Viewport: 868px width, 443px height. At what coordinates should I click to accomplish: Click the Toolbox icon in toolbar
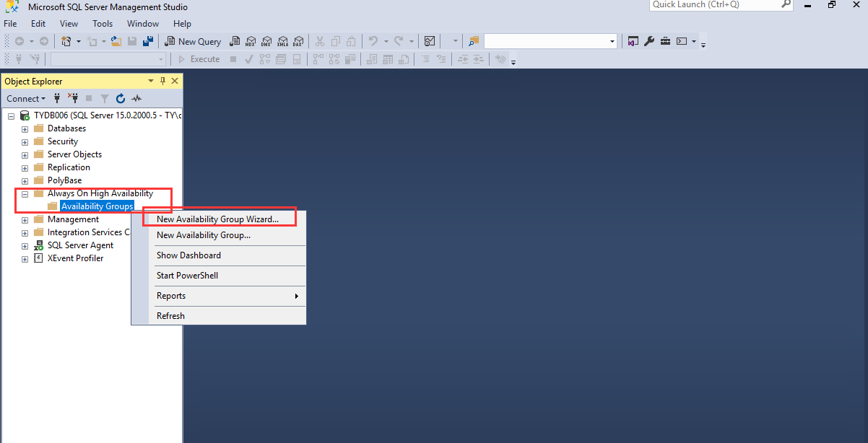pos(665,41)
